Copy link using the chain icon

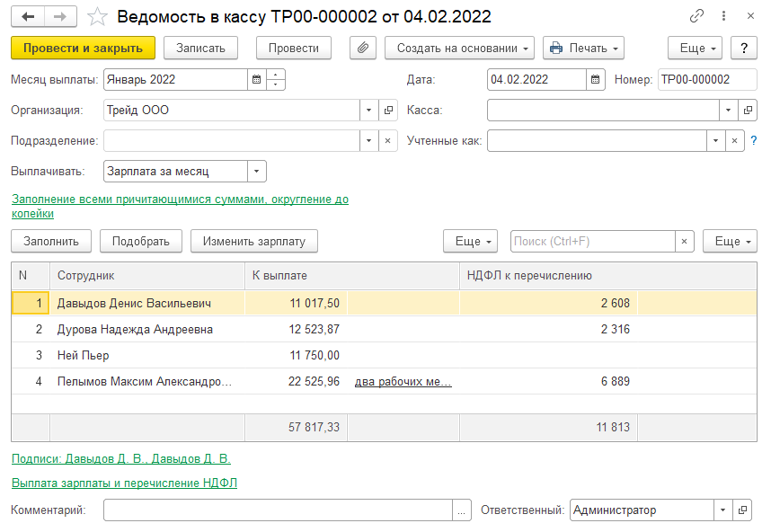click(x=696, y=16)
